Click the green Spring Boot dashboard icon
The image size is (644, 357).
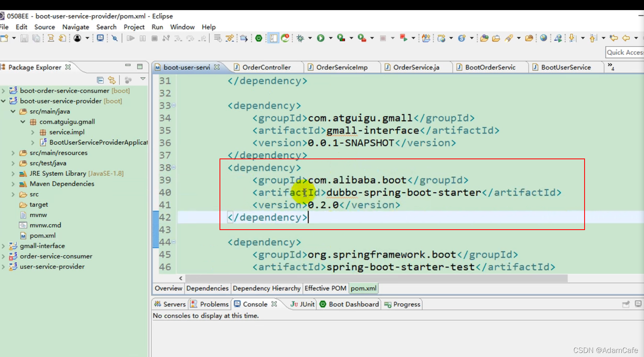click(259, 38)
